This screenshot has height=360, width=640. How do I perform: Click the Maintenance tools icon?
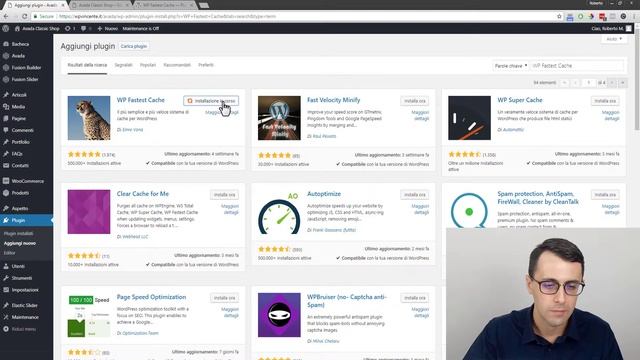click(6, 317)
